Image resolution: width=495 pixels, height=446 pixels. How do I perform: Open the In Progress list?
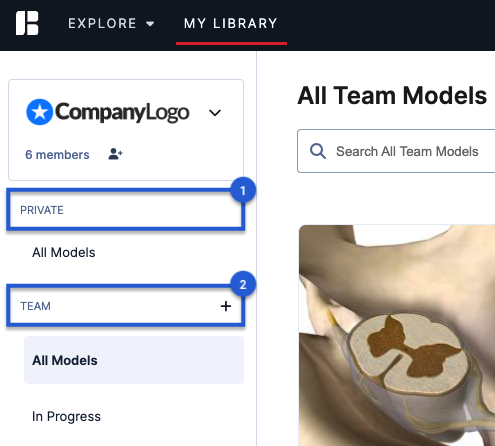point(66,416)
